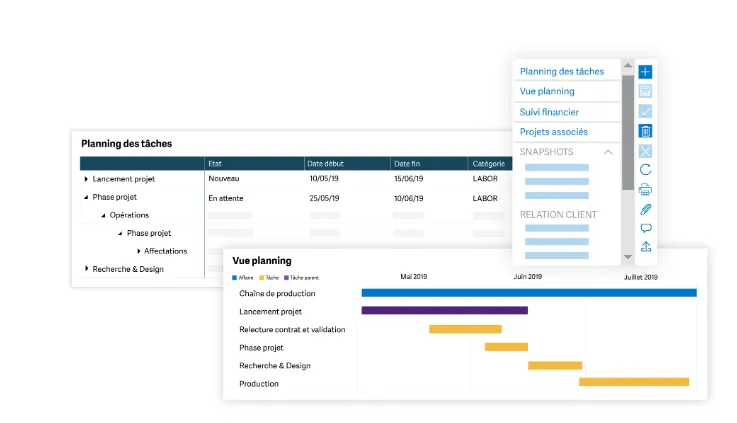Click the paperclip attachment icon
737x423 pixels.
pyautogui.click(x=645, y=210)
